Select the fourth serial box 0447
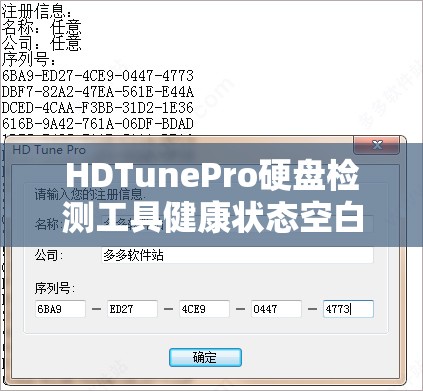The image size is (423, 391). 276,309
